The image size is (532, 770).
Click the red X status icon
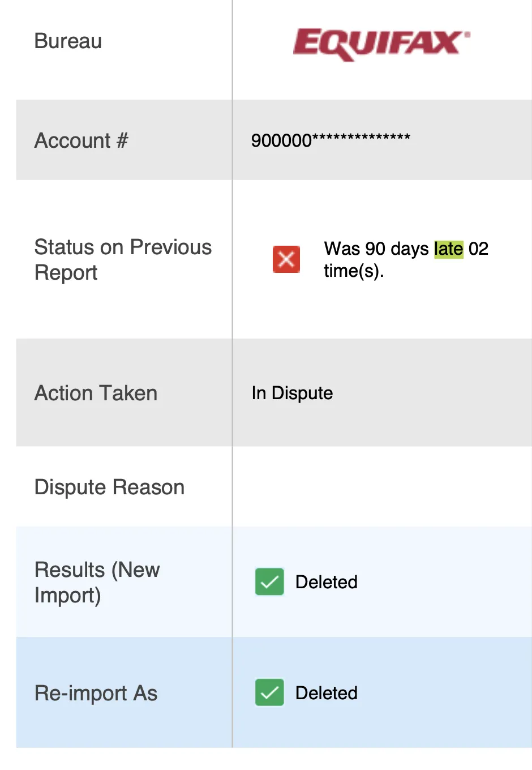click(286, 259)
